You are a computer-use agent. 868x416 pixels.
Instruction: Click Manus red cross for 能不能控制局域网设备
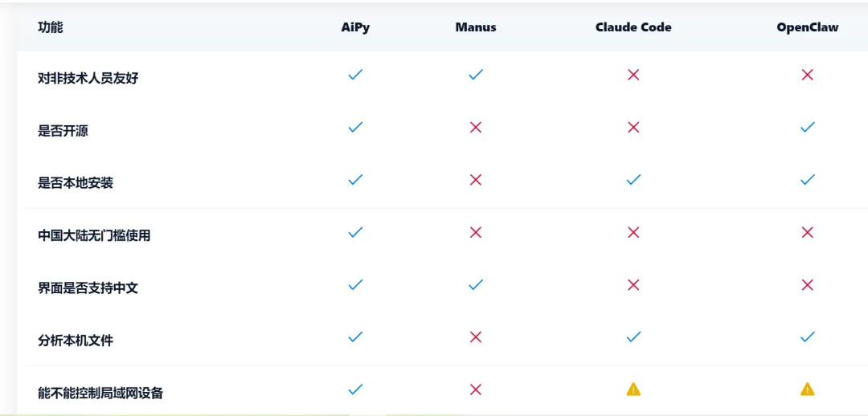[476, 389]
